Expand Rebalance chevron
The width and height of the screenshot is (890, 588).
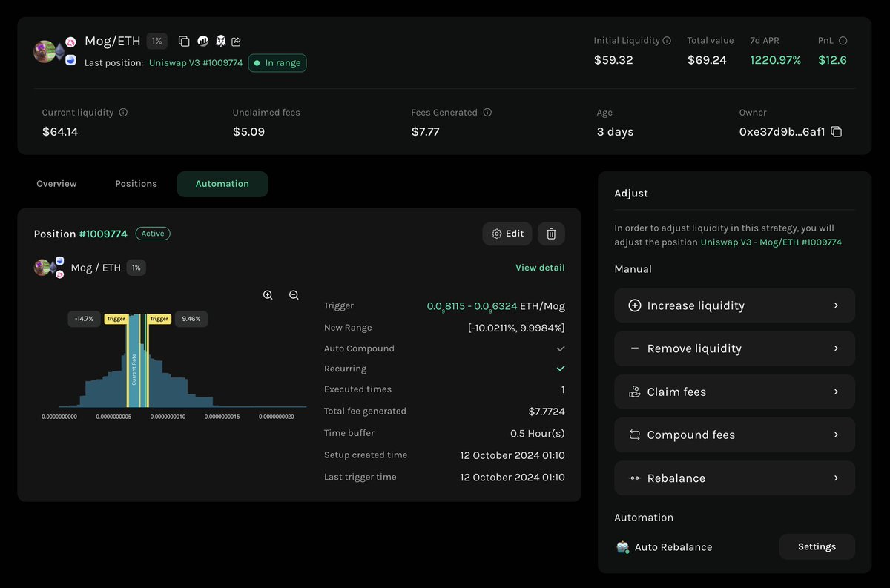[836, 478]
